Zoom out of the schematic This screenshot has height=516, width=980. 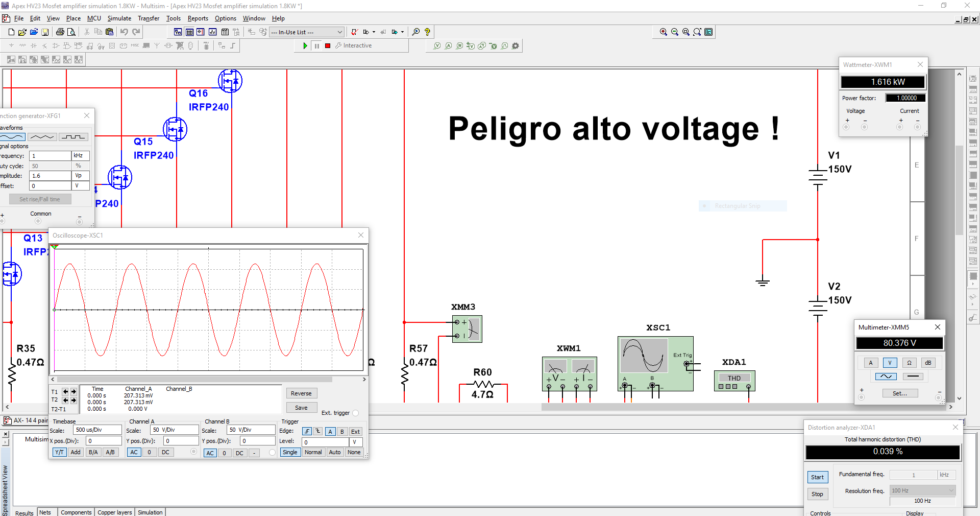[675, 32]
